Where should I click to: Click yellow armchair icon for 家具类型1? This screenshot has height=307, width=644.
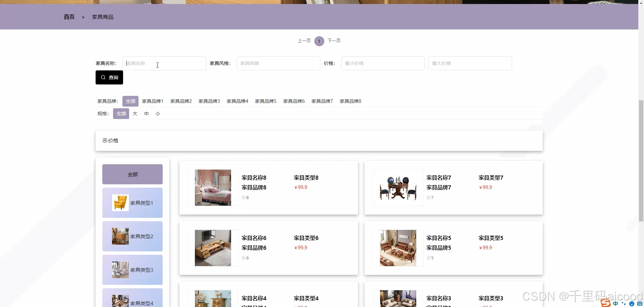(x=120, y=203)
